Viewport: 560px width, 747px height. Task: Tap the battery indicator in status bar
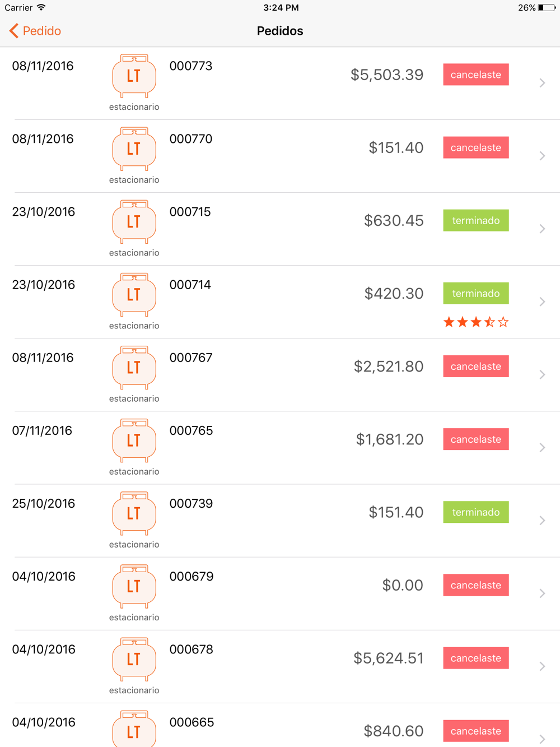pos(546,8)
